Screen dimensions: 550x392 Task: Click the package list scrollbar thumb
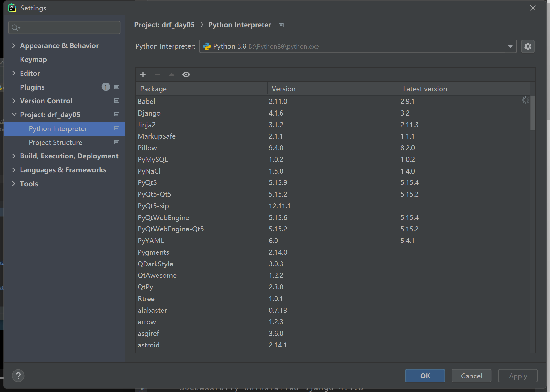(533, 113)
